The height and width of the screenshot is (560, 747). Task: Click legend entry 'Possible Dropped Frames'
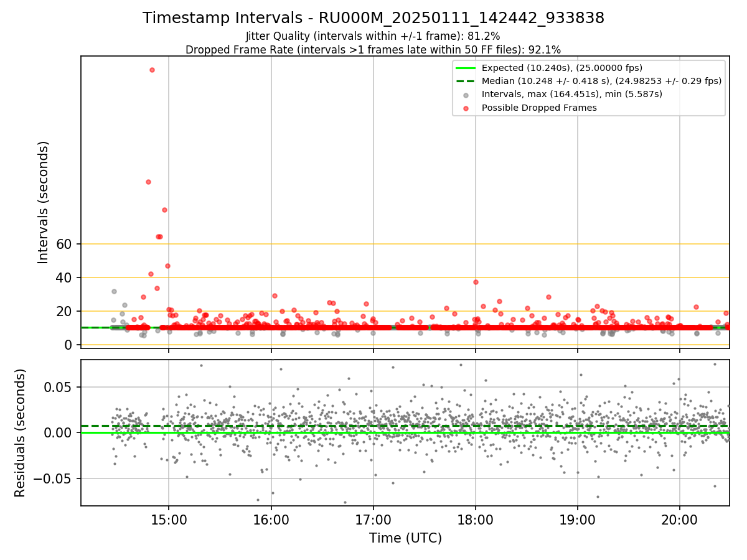click(540, 108)
